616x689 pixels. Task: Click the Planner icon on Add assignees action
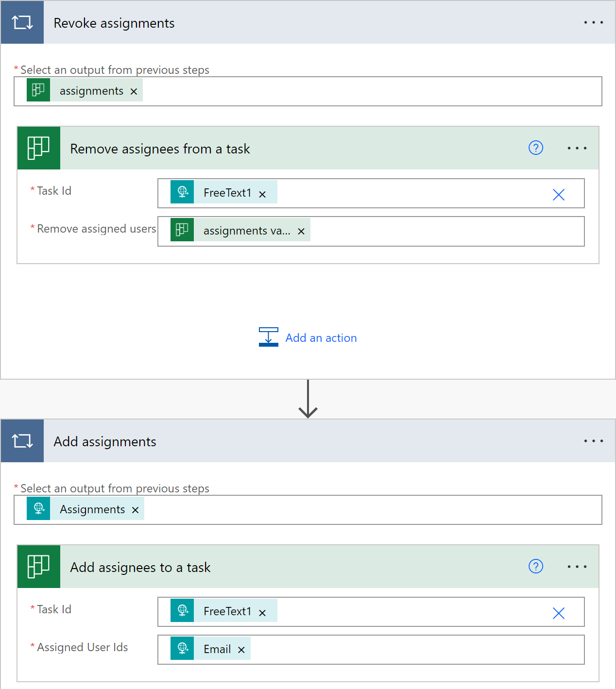point(39,567)
